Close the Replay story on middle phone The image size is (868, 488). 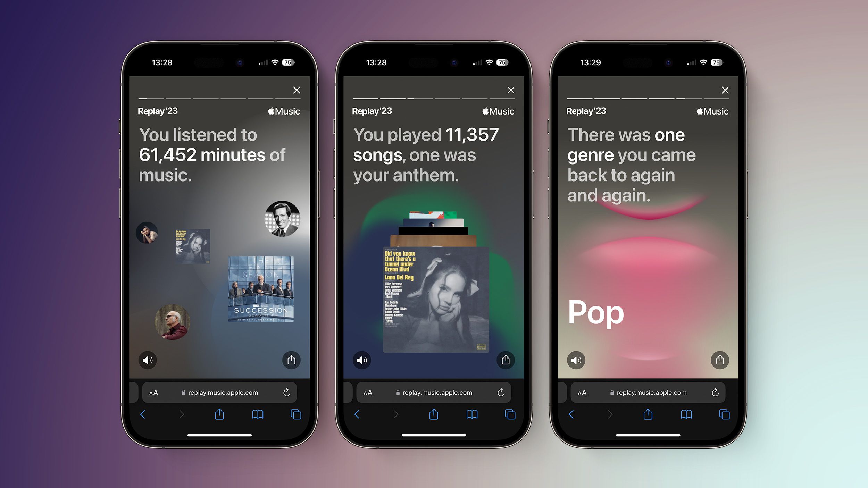tap(510, 90)
